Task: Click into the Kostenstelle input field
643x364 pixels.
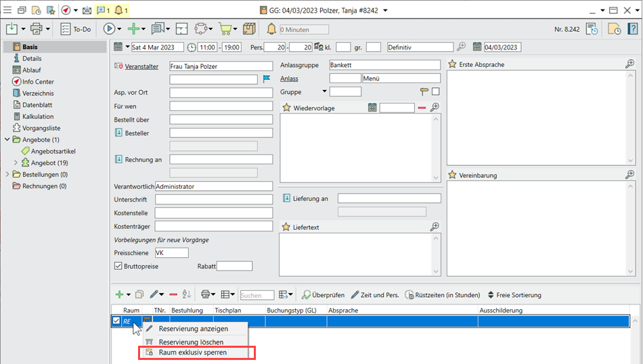Action: 213,212
